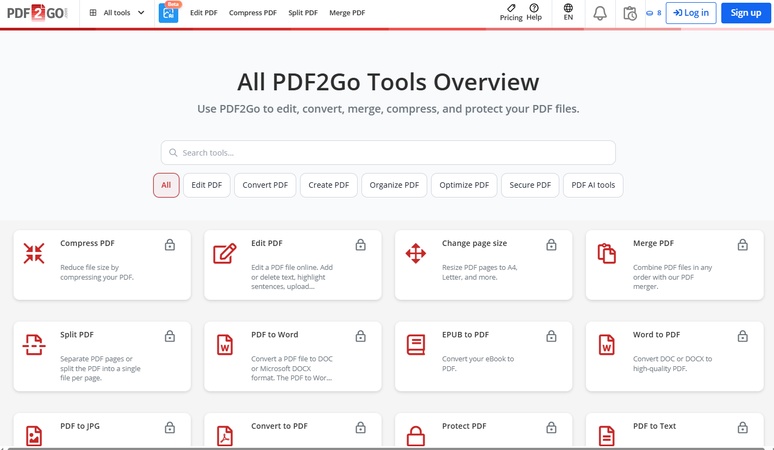
Task: Click the lock icon on EPUB to PDF card
Action: (x=551, y=337)
